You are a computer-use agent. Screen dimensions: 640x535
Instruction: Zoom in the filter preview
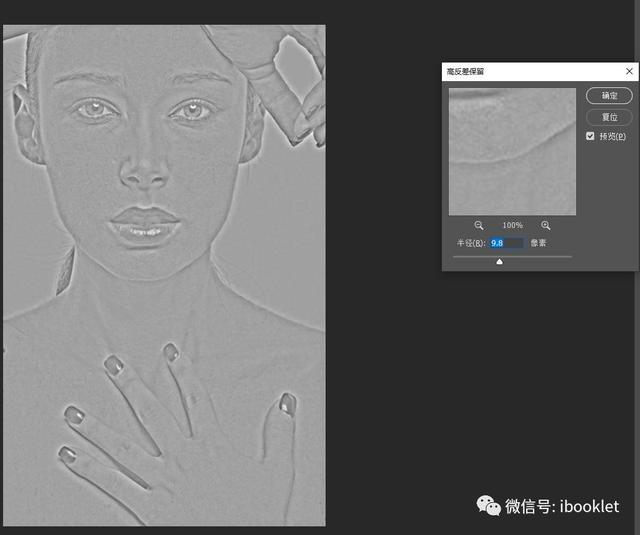[546, 225]
